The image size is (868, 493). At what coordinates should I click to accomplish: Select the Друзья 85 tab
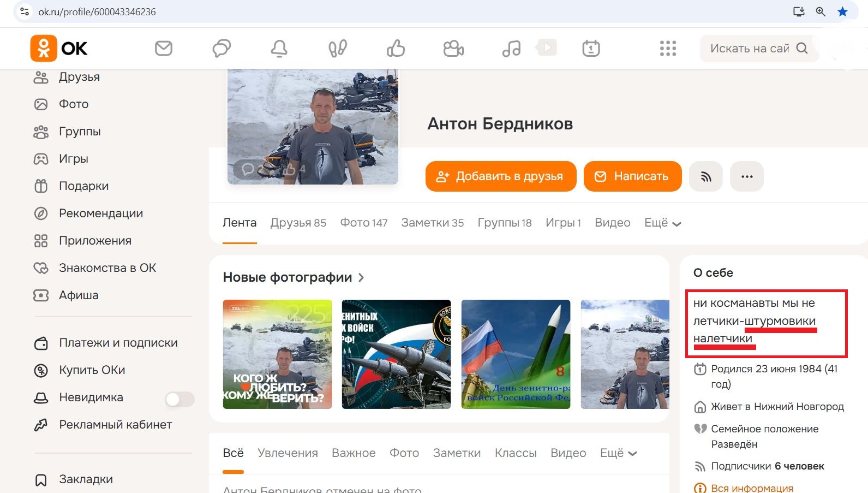coord(298,223)
